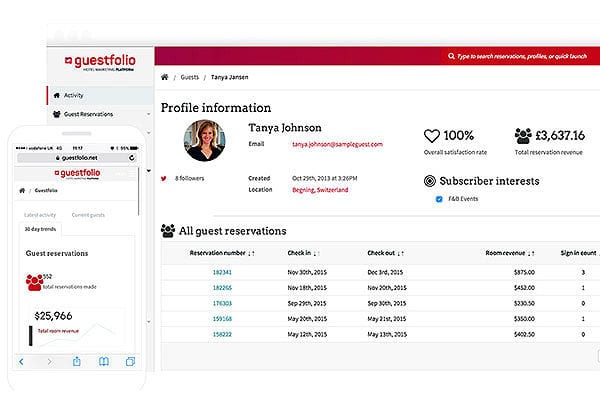
Task: Click the Twitter bird icon beside followers
Action: 164,178
